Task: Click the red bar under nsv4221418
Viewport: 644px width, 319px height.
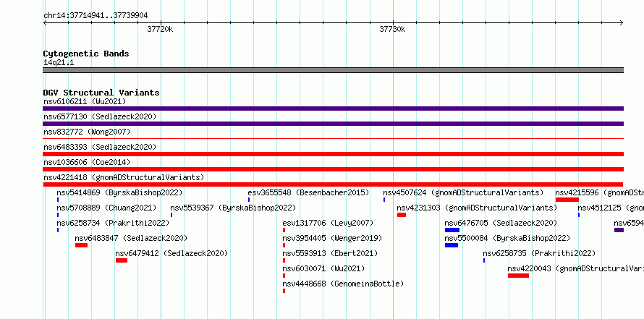Action: [333, 184]
